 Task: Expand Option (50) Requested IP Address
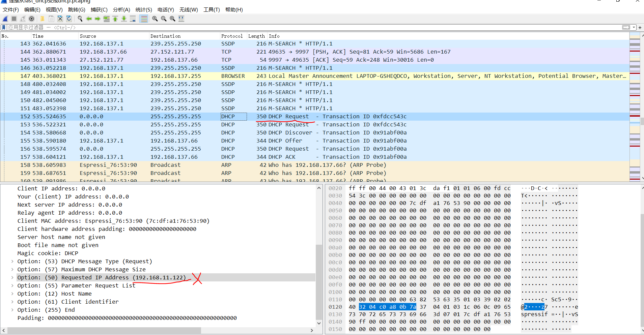pos(12,278)
